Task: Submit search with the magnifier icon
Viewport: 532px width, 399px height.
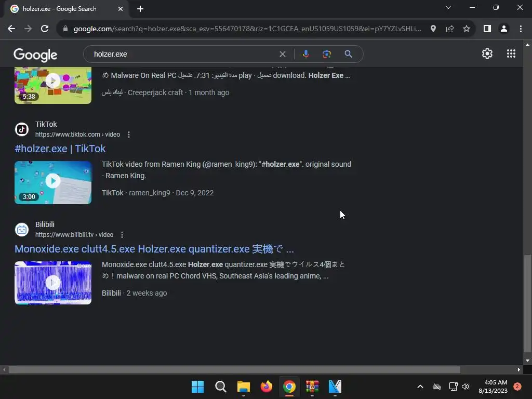Action: pyautogui.click(x=348, y=54)
